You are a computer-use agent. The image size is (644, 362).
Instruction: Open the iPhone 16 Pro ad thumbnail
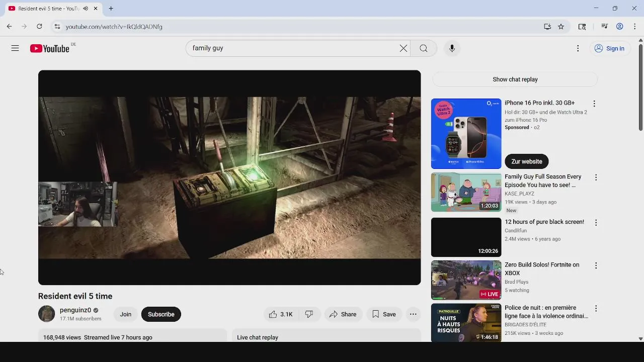tap(466, 134)
